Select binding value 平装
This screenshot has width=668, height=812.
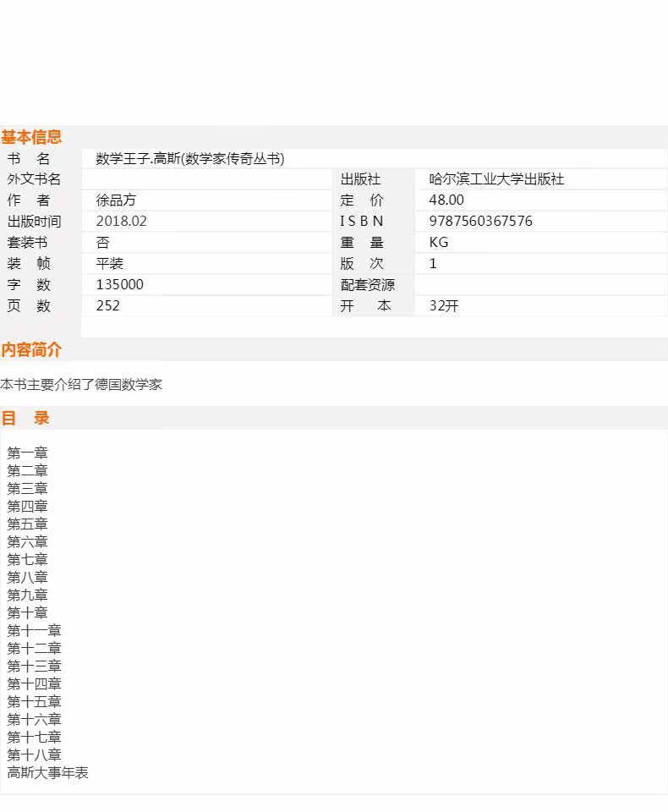coord(109,264)
